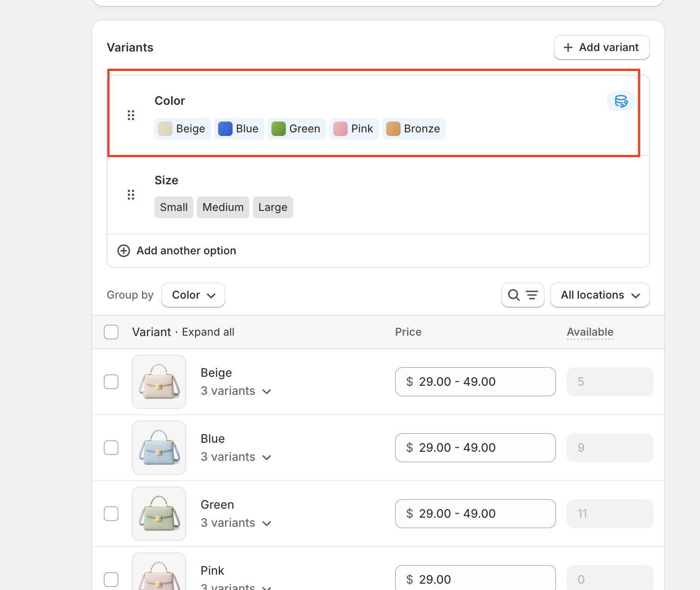
Task: Open the All locations dropdown
Action: point(600,295)
